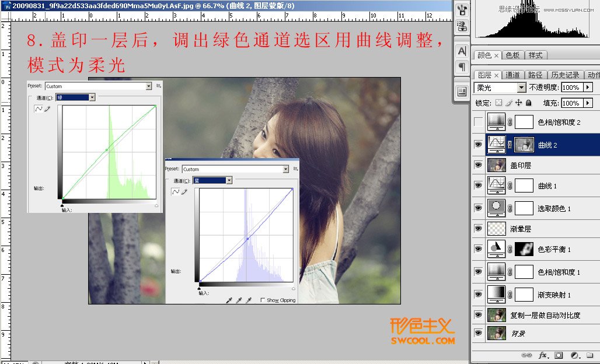Switch to the 通道 channels tab
The width and height of the screenshot is (600, 364).
[512, 75]
